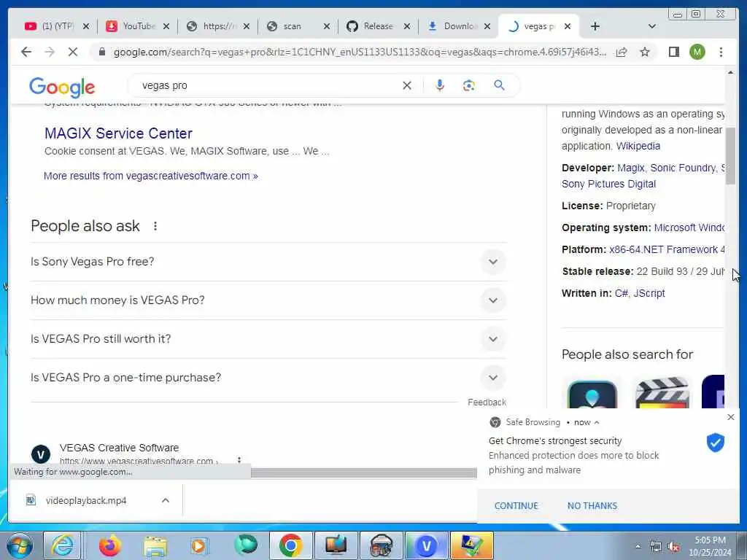The width and height of the screenshot is (747, 560).
Task: Click the Sony Pictures Digital link
Action: tap(608, 184)
